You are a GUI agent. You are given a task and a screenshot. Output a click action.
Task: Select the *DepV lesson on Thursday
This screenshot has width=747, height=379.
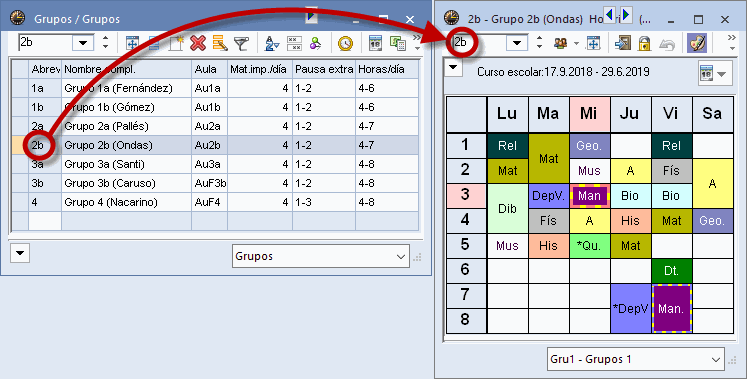[630, 309]
